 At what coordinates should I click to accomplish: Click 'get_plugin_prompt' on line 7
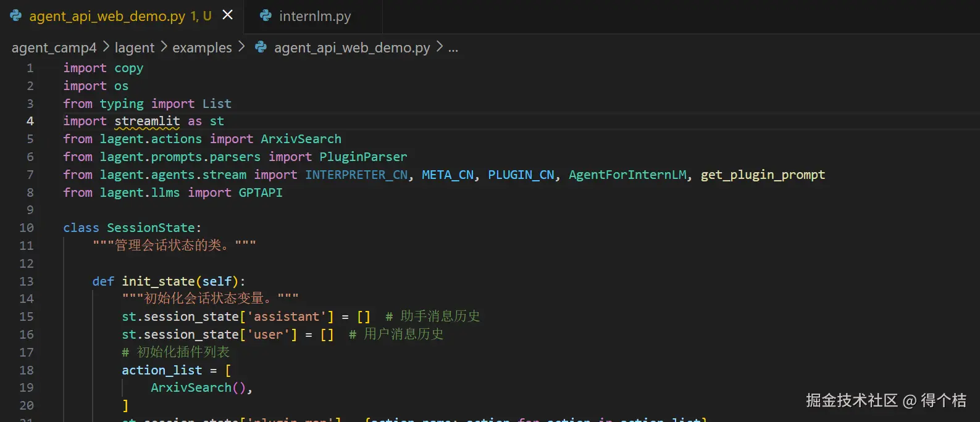click(763, 175)
